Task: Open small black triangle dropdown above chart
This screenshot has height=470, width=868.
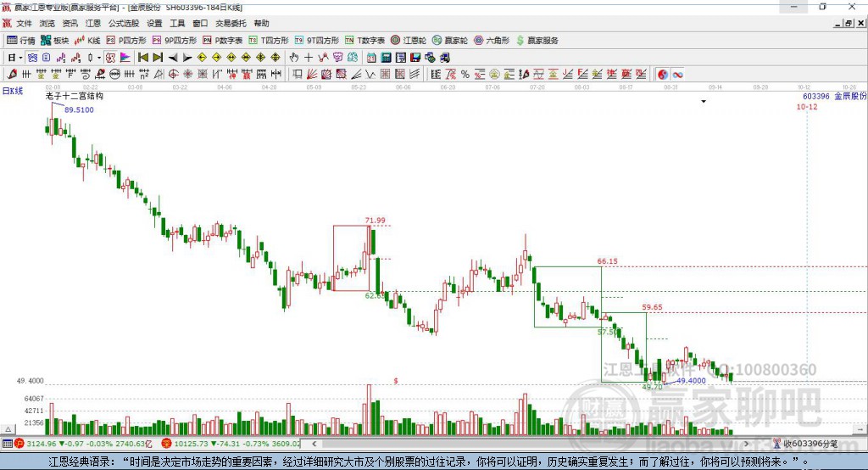Action: pyautogui.click(x=704, y=102)
